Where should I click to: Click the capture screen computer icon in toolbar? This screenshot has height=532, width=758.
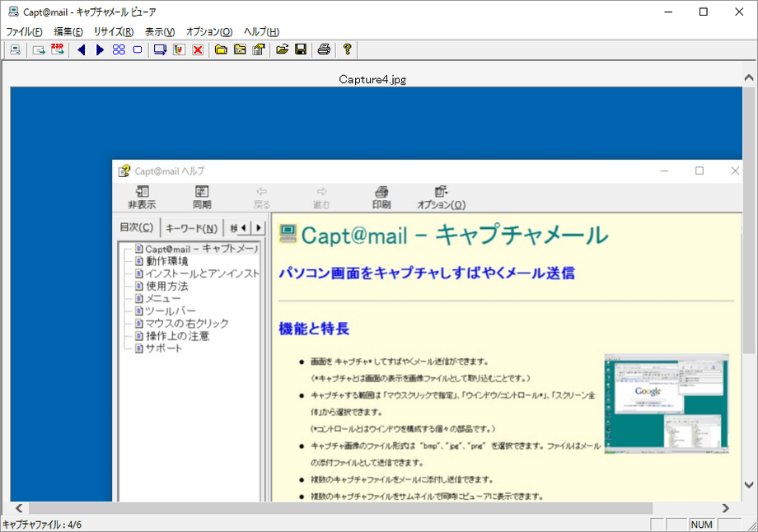(x=16, y=49)
